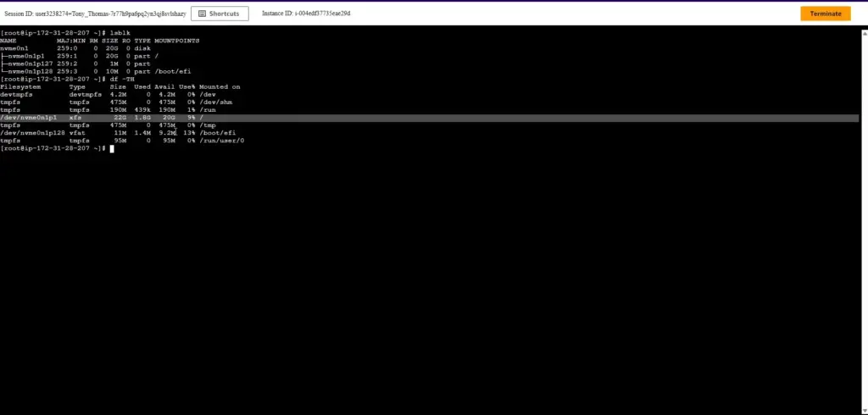Click the Session ID text

[x=94, y=14]
